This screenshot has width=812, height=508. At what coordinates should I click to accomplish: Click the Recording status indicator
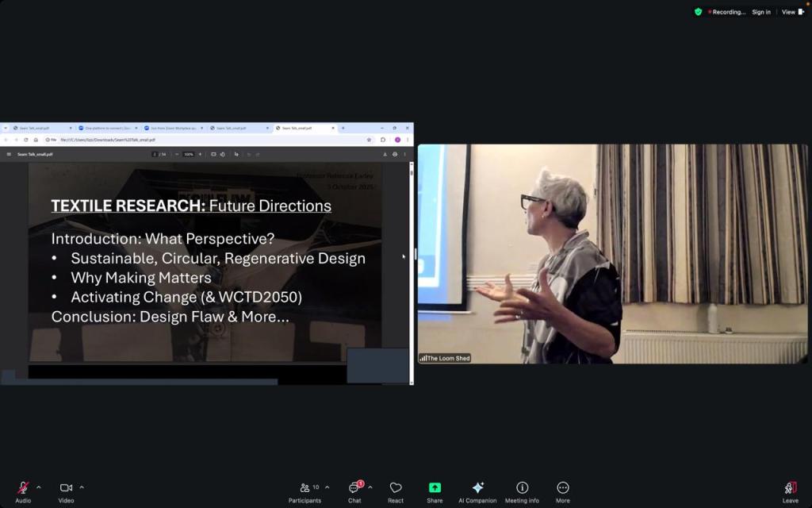[726, 12]
